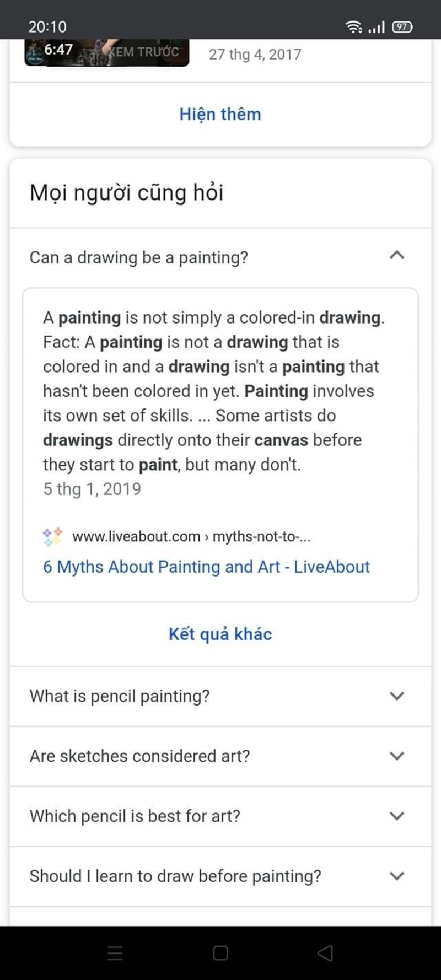
Task: Expand "Which pencil is best for art?"
Action: point(396,816)
